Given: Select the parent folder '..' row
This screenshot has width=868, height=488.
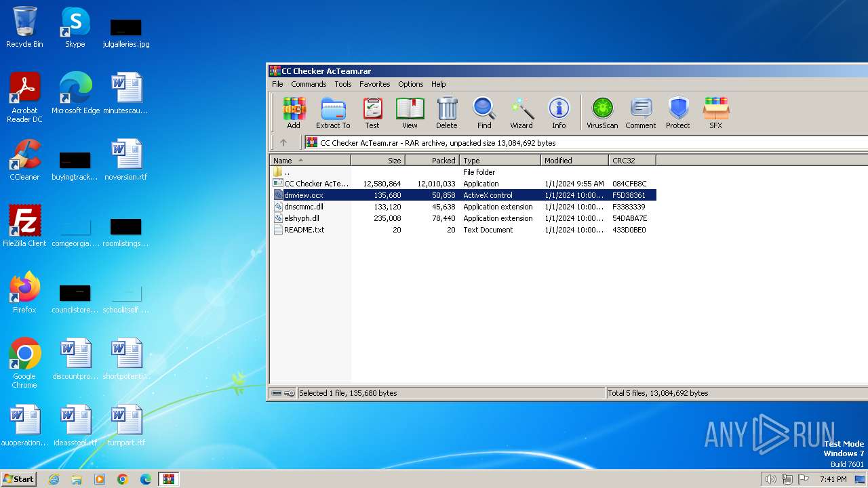Looking at the screenshot, I should point(463,172).
